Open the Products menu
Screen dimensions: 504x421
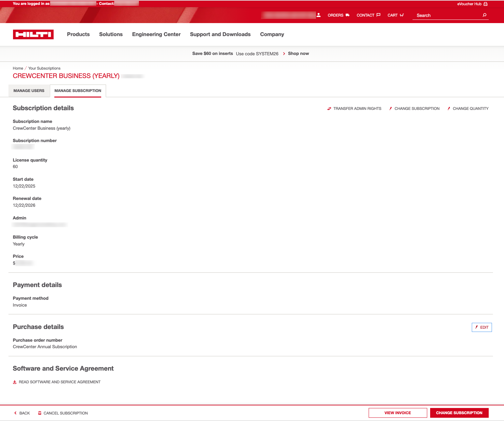pyautogui.click(x=78, y=34)
